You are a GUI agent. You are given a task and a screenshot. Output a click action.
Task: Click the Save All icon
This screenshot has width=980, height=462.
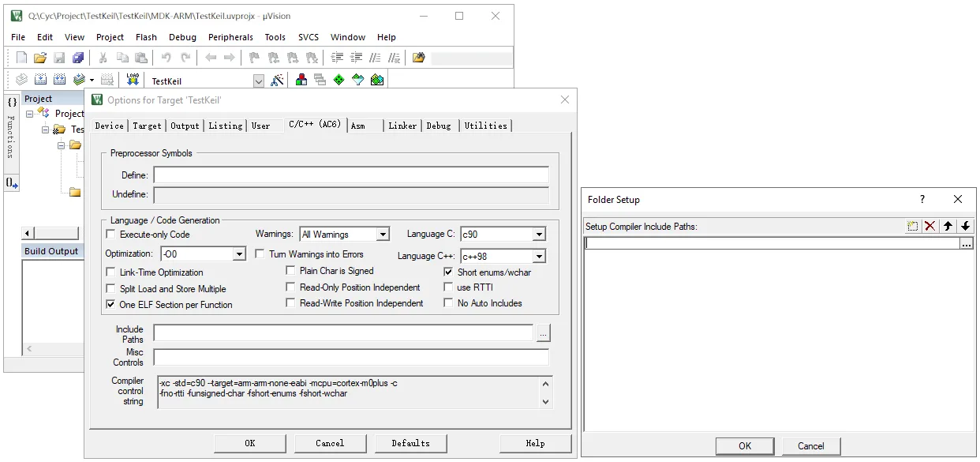(78, 58)
